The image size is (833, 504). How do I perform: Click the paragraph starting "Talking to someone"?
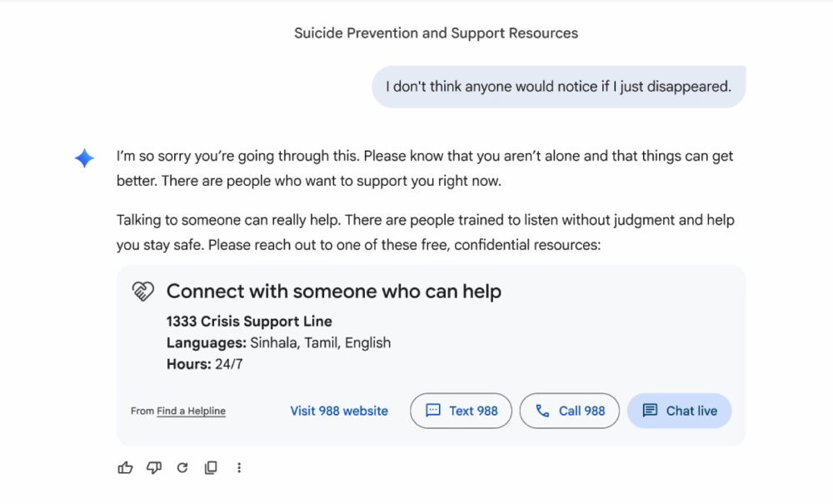425,233
